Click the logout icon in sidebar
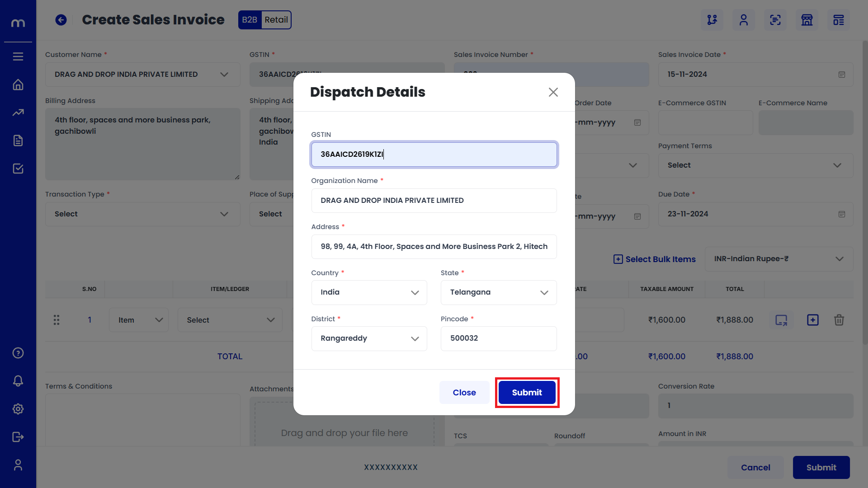 pos(18,437)
